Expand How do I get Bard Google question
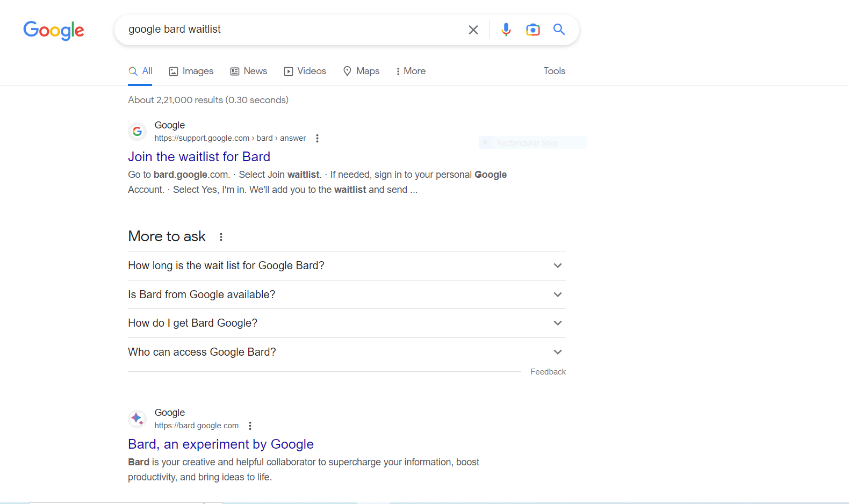The image size is (849, 504). [347, 323]
